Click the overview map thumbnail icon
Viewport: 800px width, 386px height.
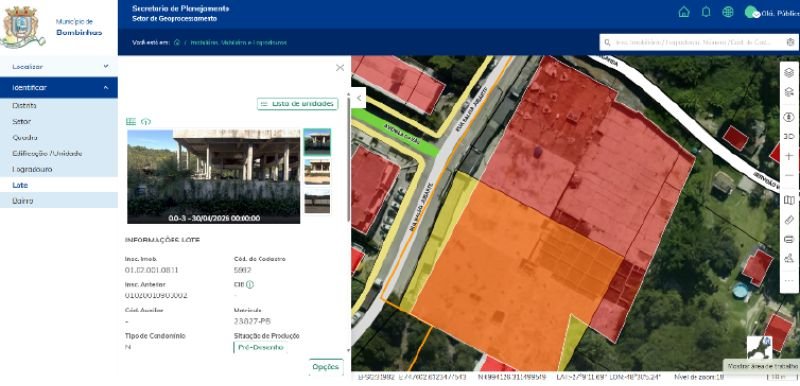tap(759, 348)
